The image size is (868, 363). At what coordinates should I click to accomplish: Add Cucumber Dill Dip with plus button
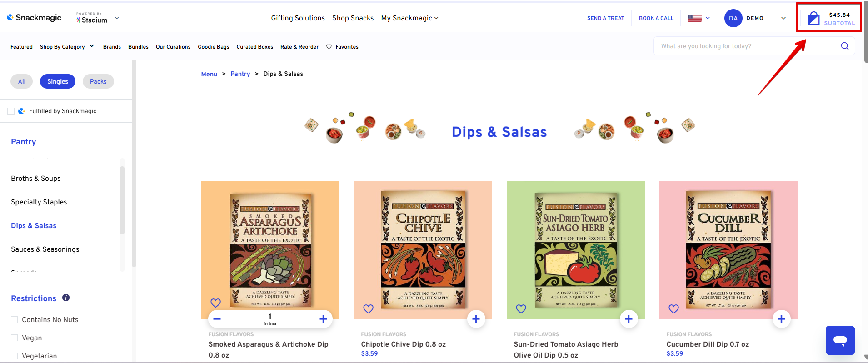point(781,319)
